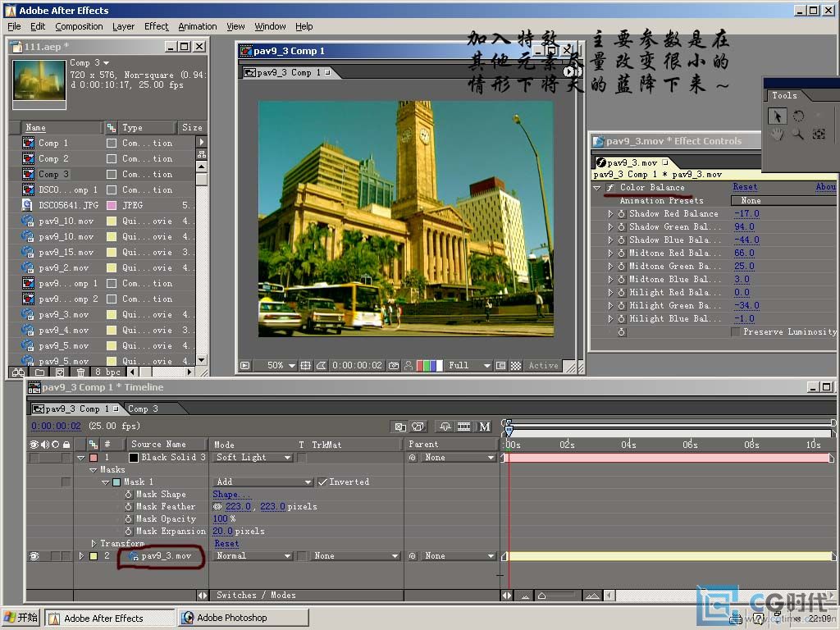Screen dimensions: 840x630
Task: Click Reset link for Color Balance effect
Action: tap(745, 187)
